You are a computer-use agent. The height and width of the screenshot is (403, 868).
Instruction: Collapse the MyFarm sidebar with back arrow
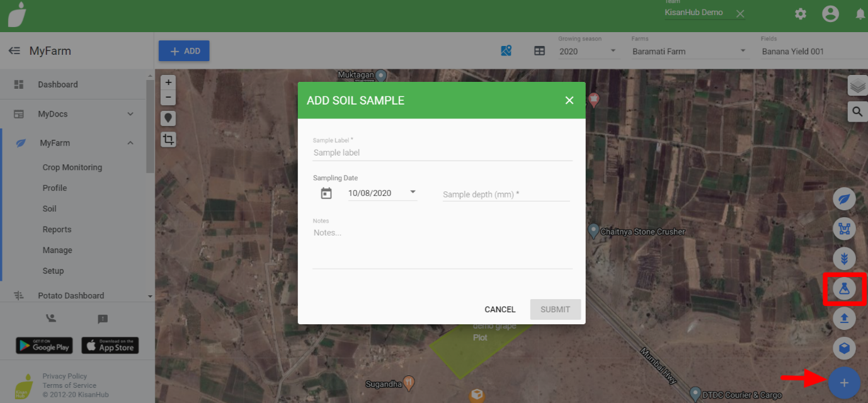point(14,51)
